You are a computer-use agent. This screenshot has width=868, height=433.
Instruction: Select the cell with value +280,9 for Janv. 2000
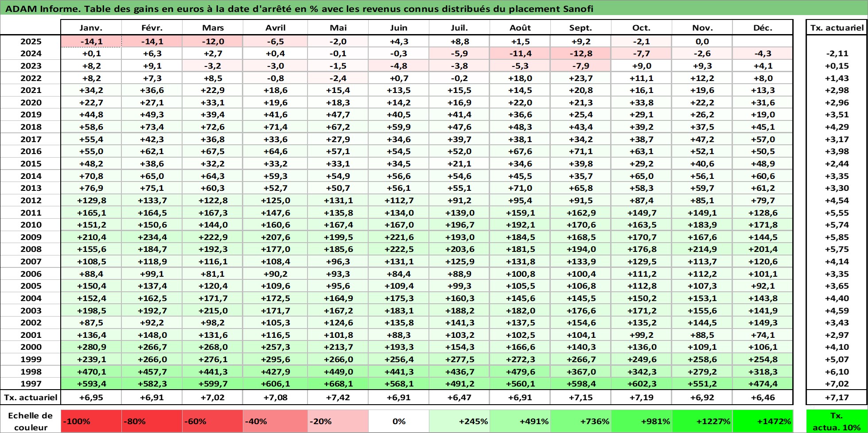point(91,347)
